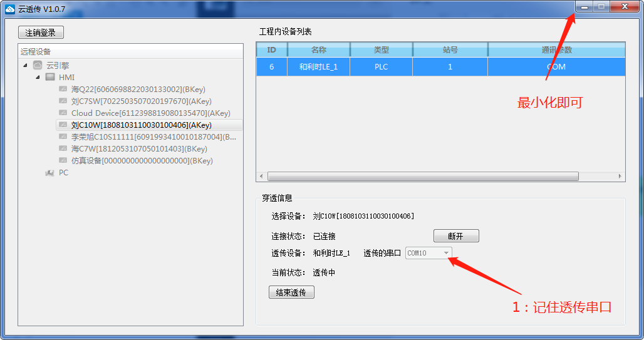Click device icon beside 刘C7SW
Viewport: 644px width, 340px height.
(63, 101)
